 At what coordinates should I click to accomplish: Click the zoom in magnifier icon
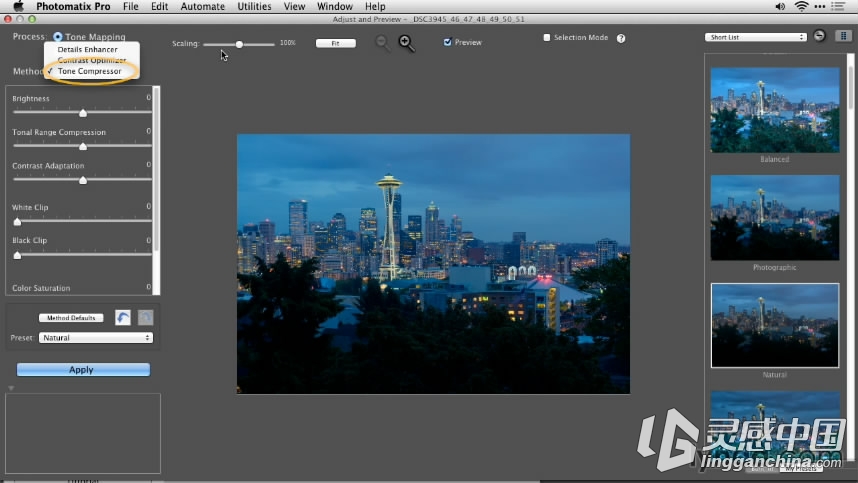tap(407, 43)
